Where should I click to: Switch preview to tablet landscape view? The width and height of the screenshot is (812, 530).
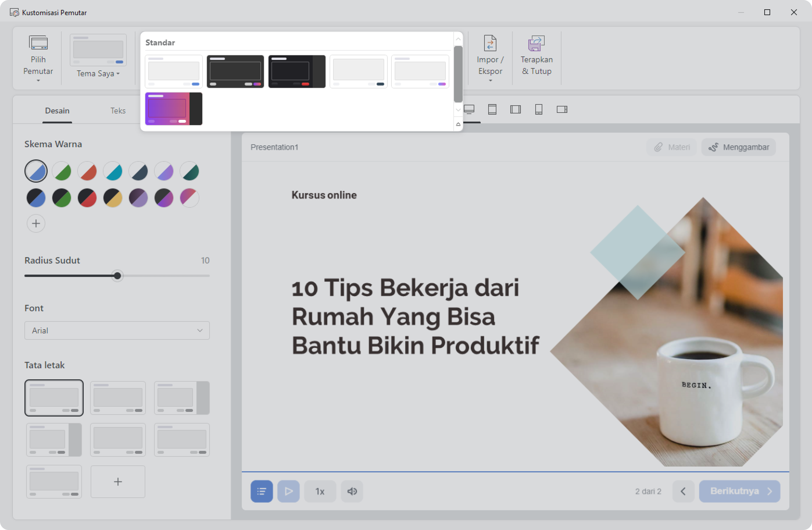pos(515,109)
